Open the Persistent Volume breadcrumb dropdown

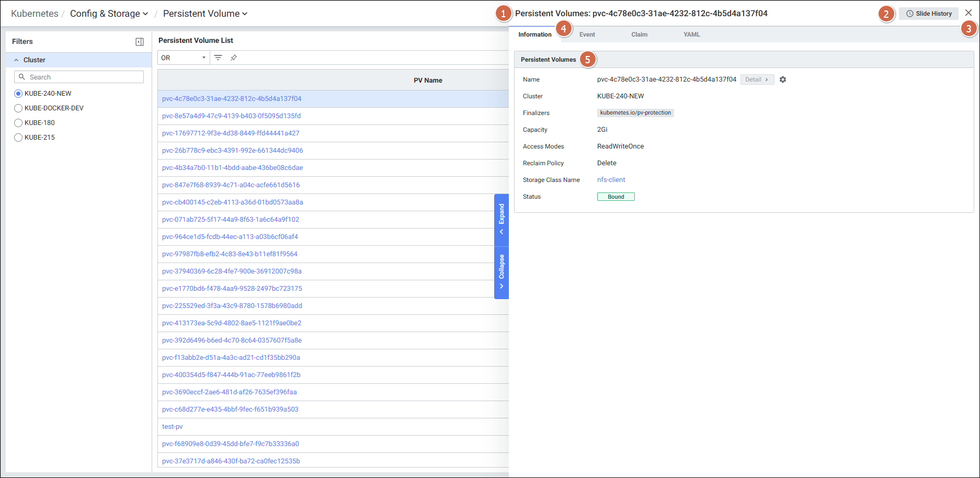(205, 14)
